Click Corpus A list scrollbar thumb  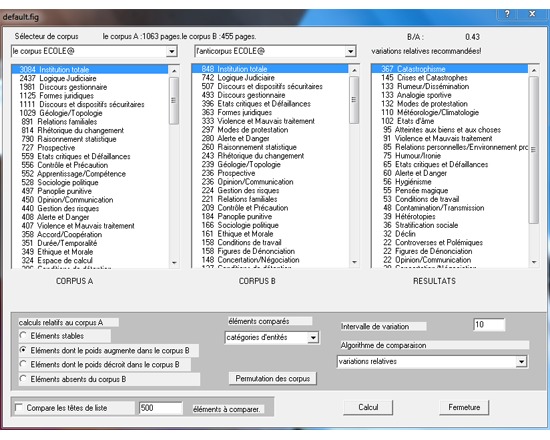coord(174,101)
